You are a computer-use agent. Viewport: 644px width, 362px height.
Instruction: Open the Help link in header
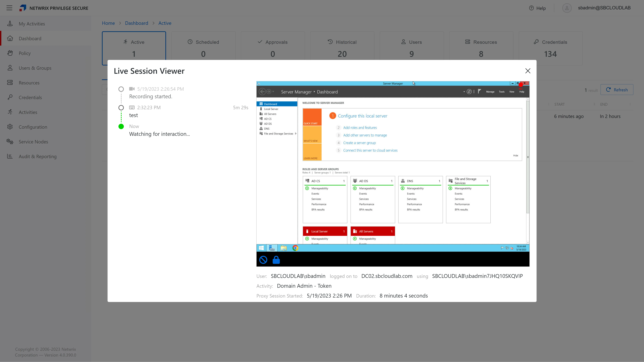tap(538, 8)
